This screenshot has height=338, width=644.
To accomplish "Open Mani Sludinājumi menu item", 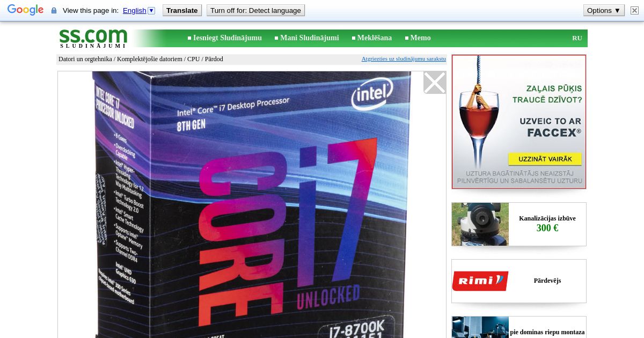I will point(310,38).
